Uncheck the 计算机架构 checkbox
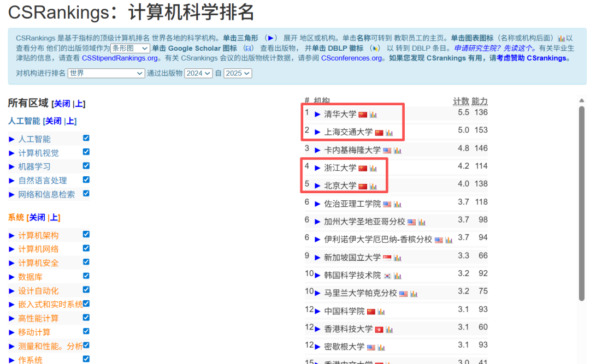 (x=86, y=234)
